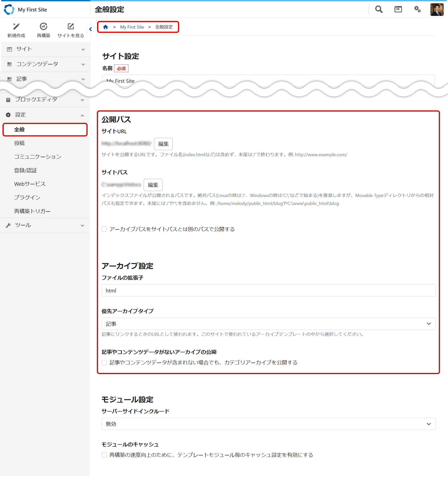This screenshot has height=477, width=448.
Task: Click My First Site breadcrumb link
Action: point(132,27)
